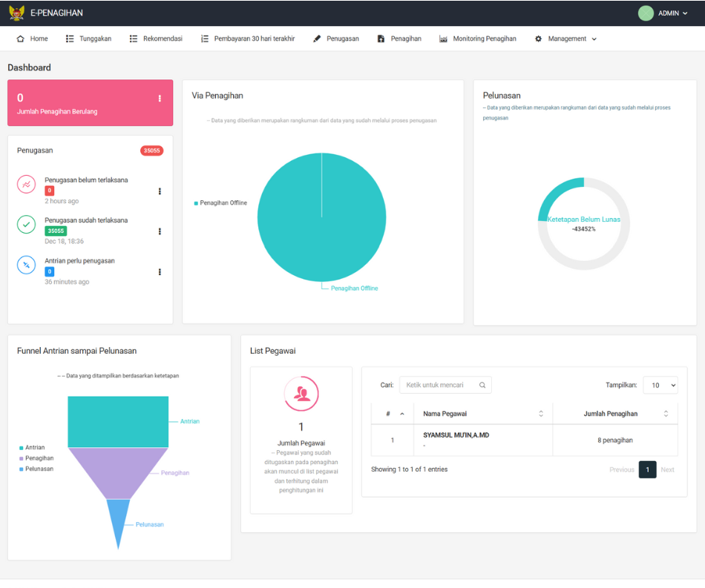Click page 1 pagination button
The image size is (705, 588).
(647, 469)
